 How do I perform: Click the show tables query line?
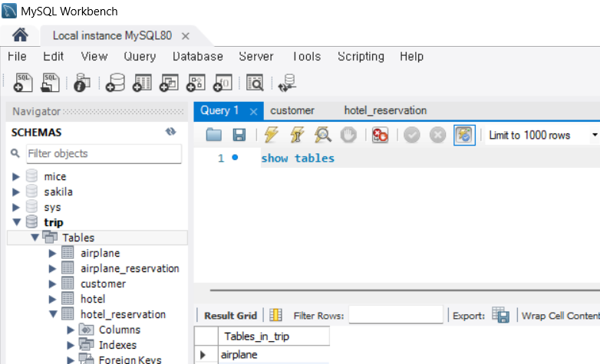(298, 159)
